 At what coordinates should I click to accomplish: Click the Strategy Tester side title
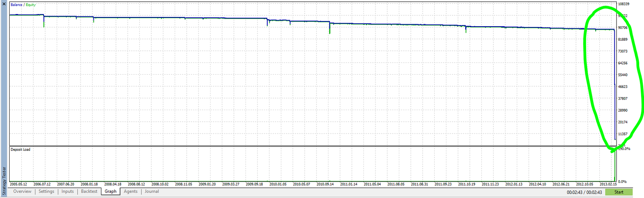pos(4,181)
